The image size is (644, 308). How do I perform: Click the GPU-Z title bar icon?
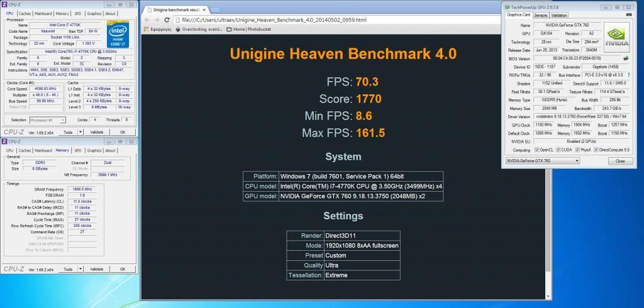click(508, 7)
